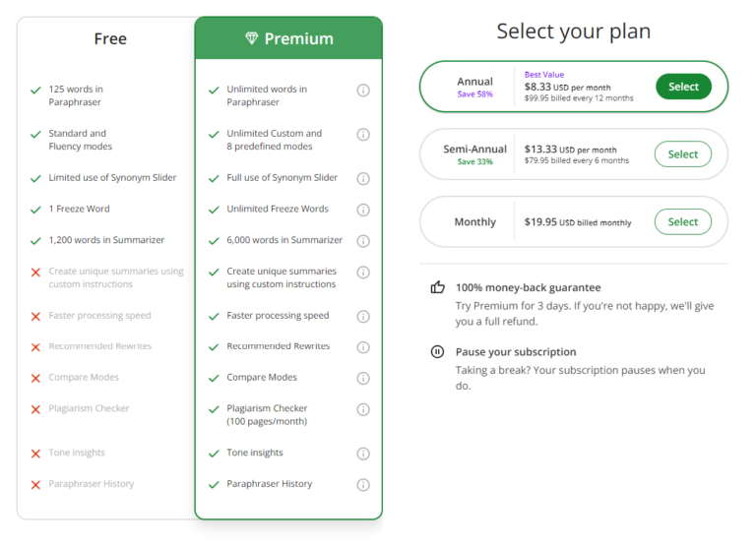Click info icon beside Plagiarism Checker feature

click(x=363, y=409)
